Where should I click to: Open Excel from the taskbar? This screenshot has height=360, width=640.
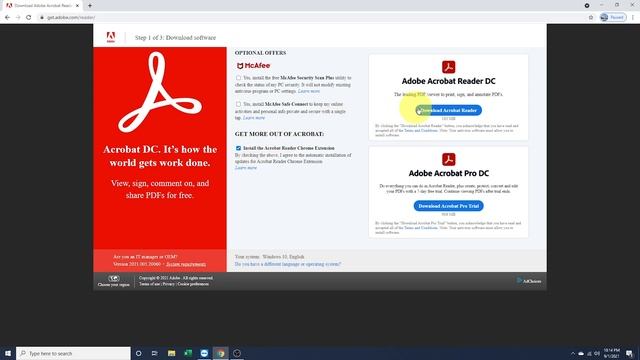[x=188, y=353]
